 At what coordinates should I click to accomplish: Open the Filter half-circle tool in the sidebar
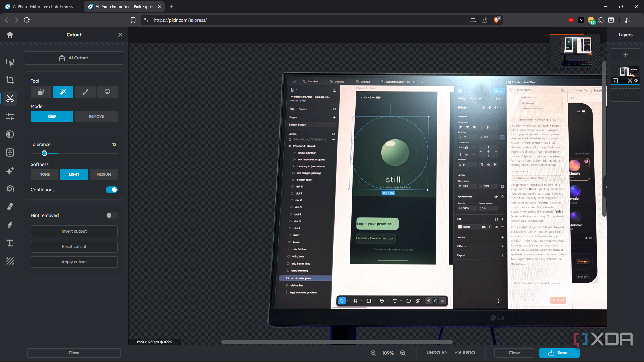[10, 134]
